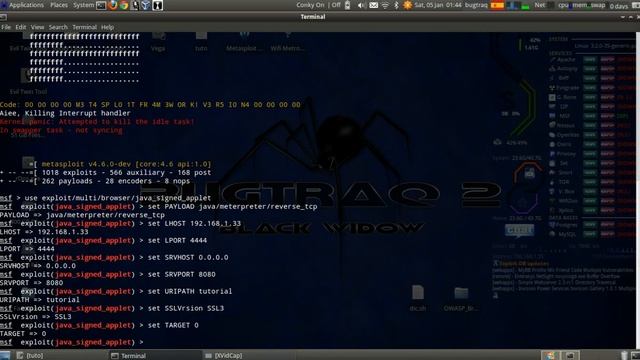The width and height of the screenshot is (640, 360).
Task: Select the Terminal taskbar button
Action: 156,356
